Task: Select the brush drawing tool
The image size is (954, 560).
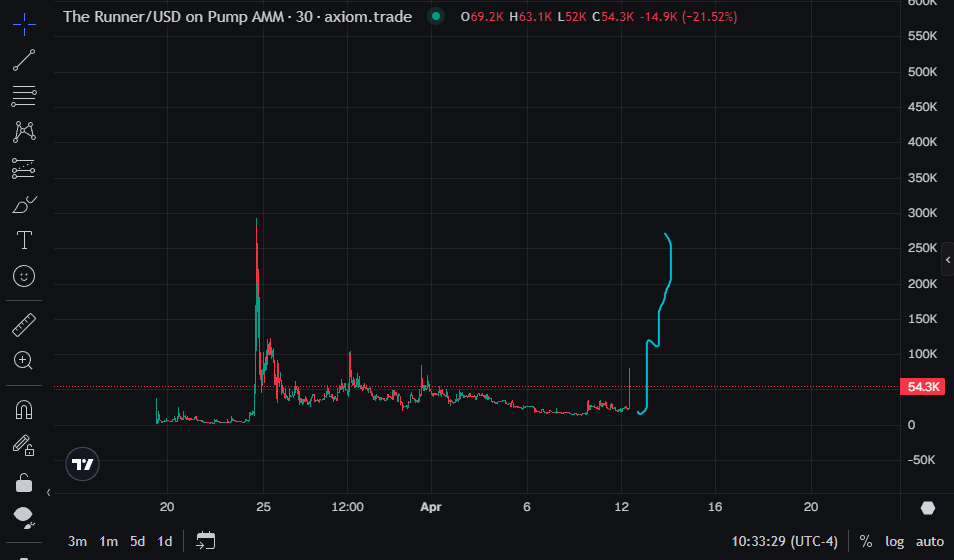Action: click(x=24, y=205)
